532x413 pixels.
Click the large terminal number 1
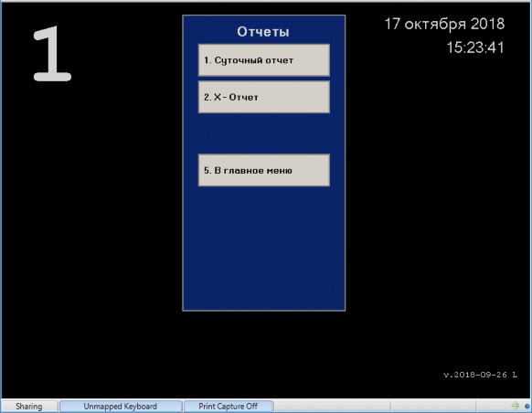tap(52, 54)
